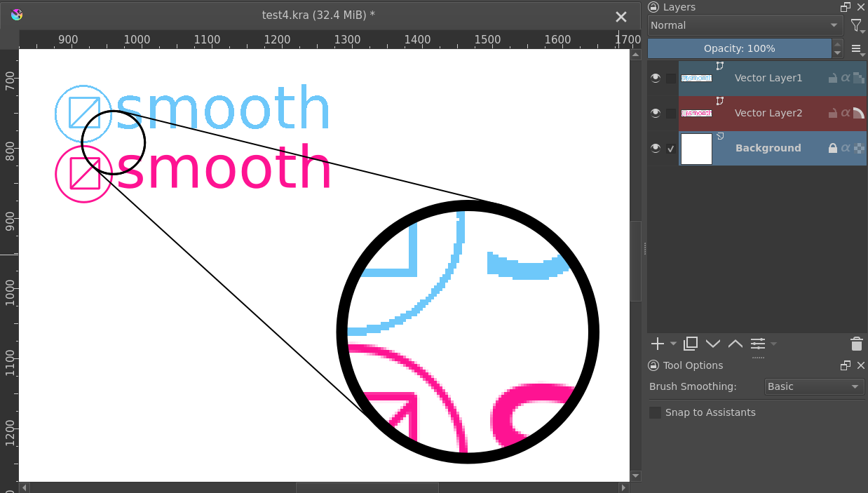This screenshot has width=868, height=493.
Task: Toggle the lock on the Background layer
Action: (x=833, y=148)
